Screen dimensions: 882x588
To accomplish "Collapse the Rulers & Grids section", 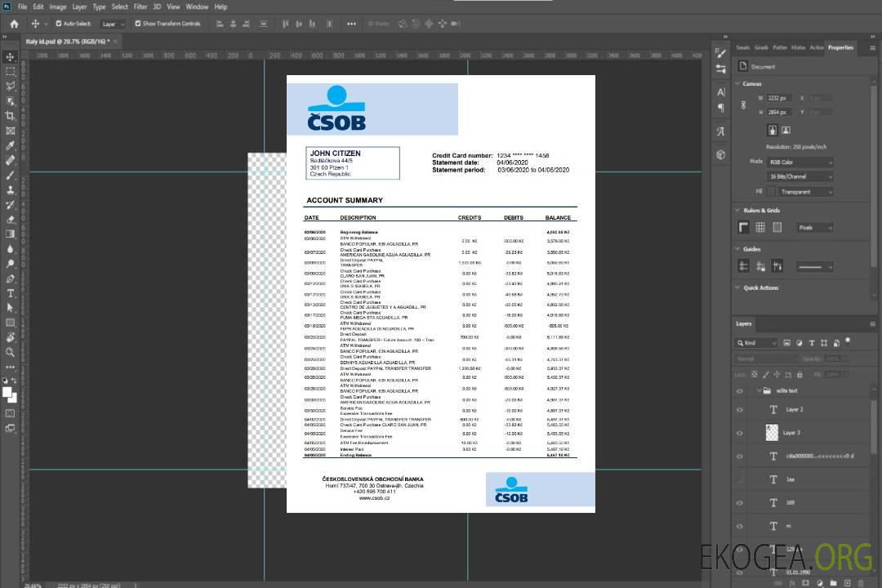I will (x=737, y=211).
